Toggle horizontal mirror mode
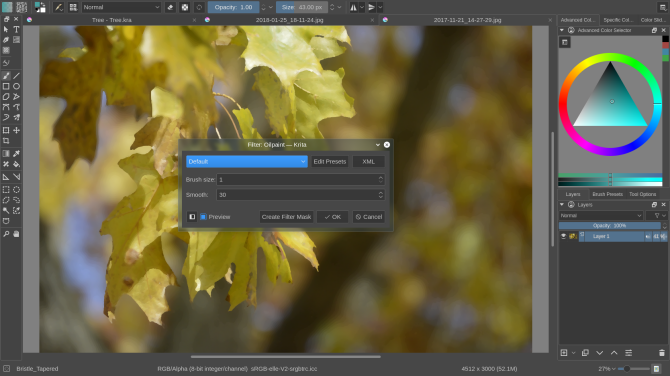The width and height of the screenshot is (670, 376). (353, 7)
